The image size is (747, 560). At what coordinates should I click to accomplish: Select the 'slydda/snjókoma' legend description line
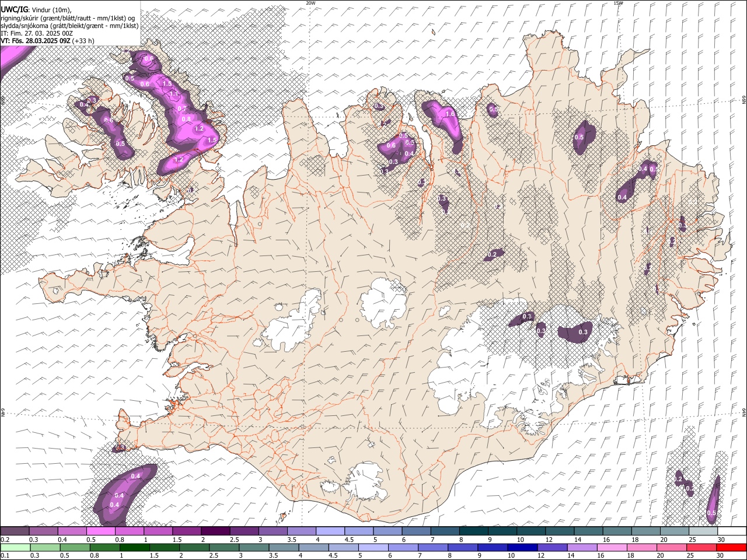coord(69,25)
